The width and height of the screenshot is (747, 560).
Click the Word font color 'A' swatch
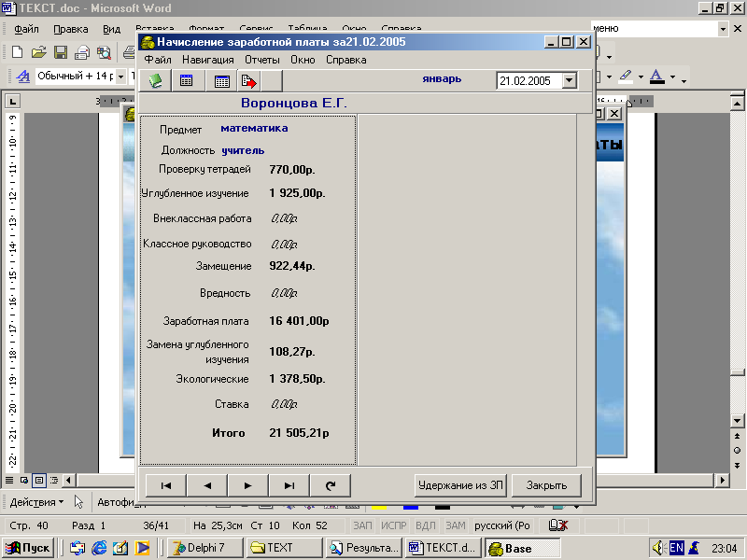click(x=656, y=76)
